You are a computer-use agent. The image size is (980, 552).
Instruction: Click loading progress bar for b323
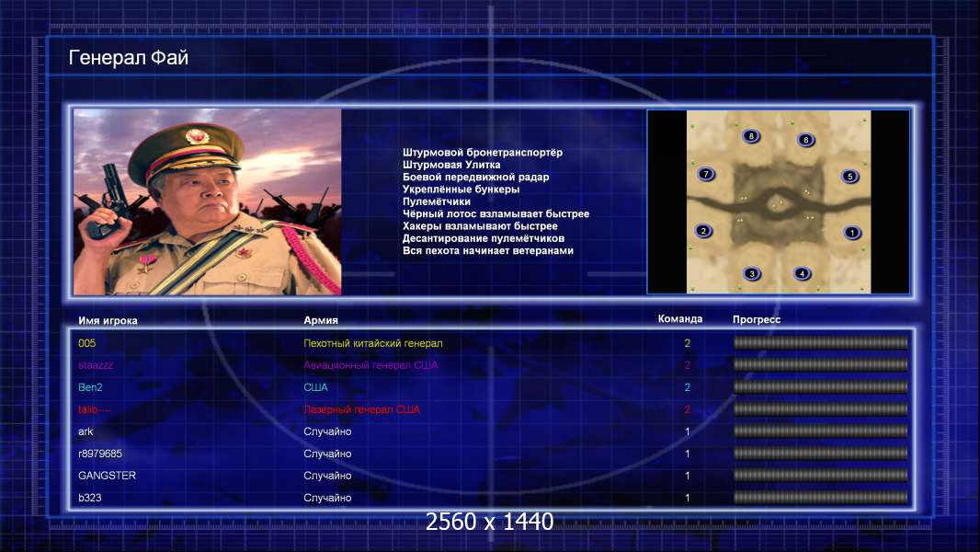pos(821,498)
